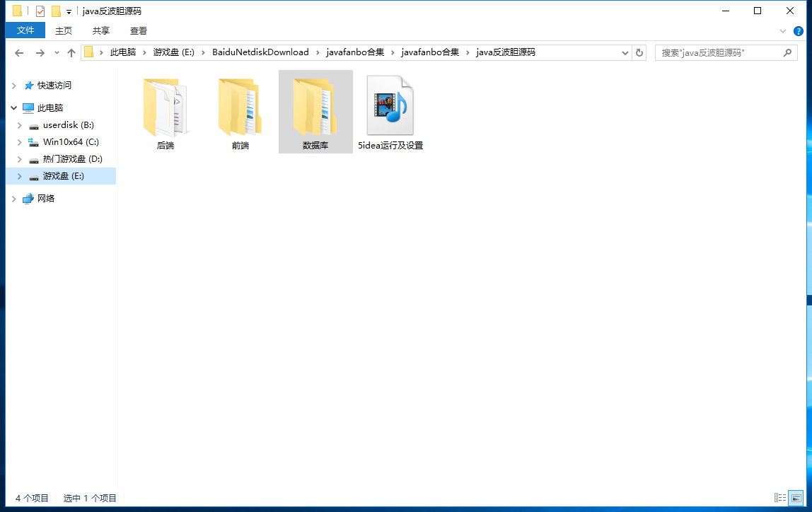Click the search magnifier icon
This screenshot has width=812, height=512.
coord(788,52)
